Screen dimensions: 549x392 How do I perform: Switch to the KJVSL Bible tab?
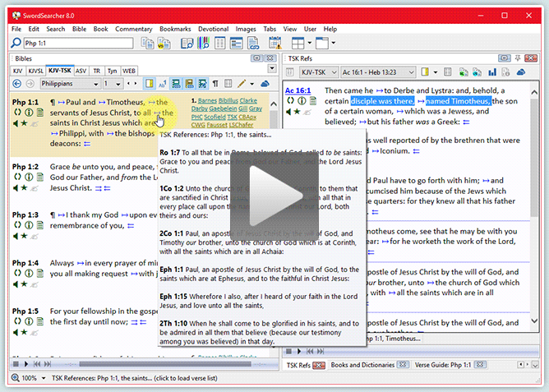pyautogui.click(x=35, y=71)
